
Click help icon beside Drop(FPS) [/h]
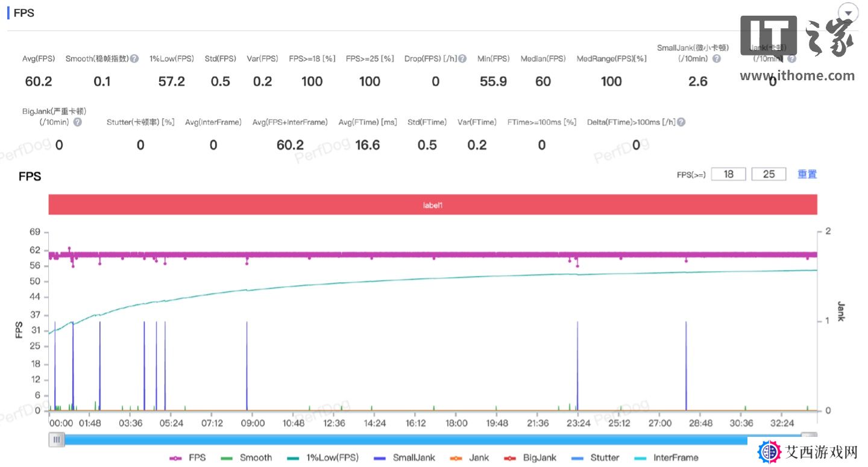(462, 59)
